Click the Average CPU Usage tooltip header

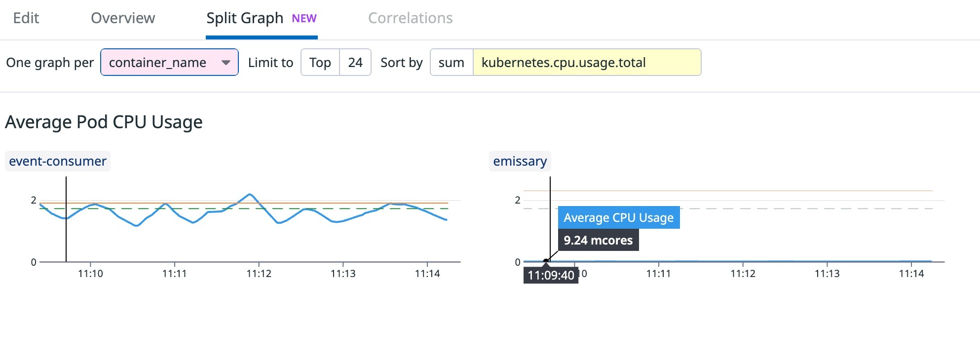619,217
